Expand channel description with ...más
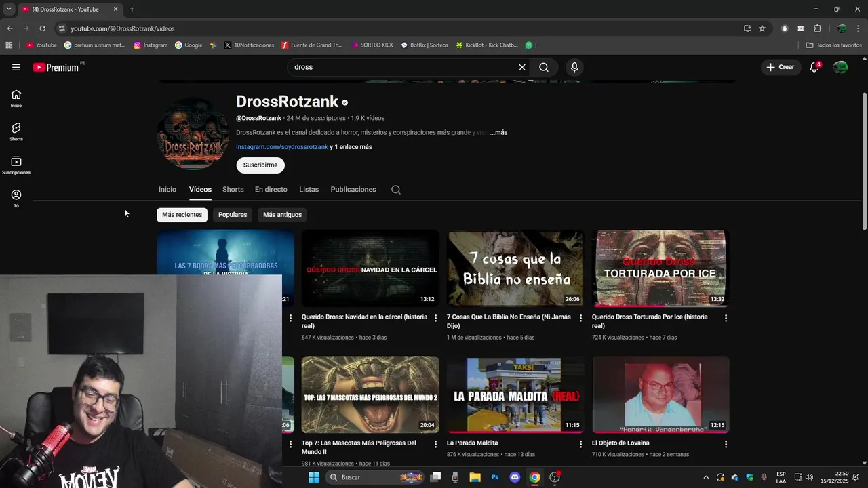Viewport: 868px width, 488px height. pos(498,133)
